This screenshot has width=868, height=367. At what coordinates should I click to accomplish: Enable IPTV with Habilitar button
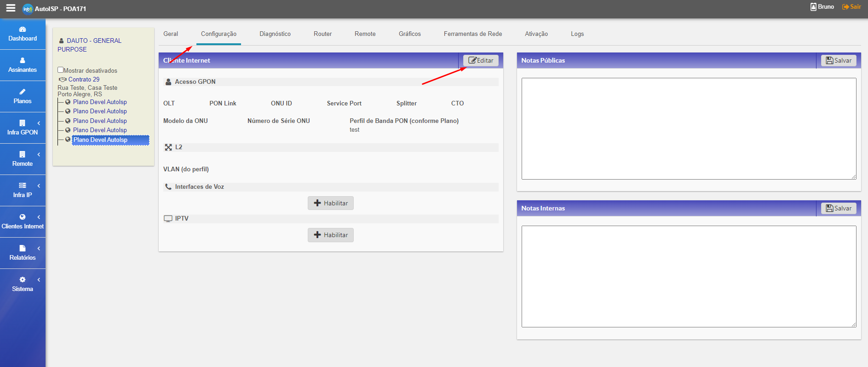pos(330,235)
